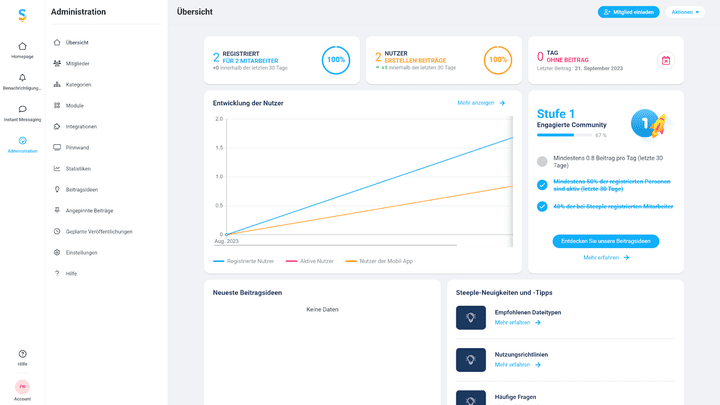Click the registered users 100% circle indicator

[x=336, y=60]
